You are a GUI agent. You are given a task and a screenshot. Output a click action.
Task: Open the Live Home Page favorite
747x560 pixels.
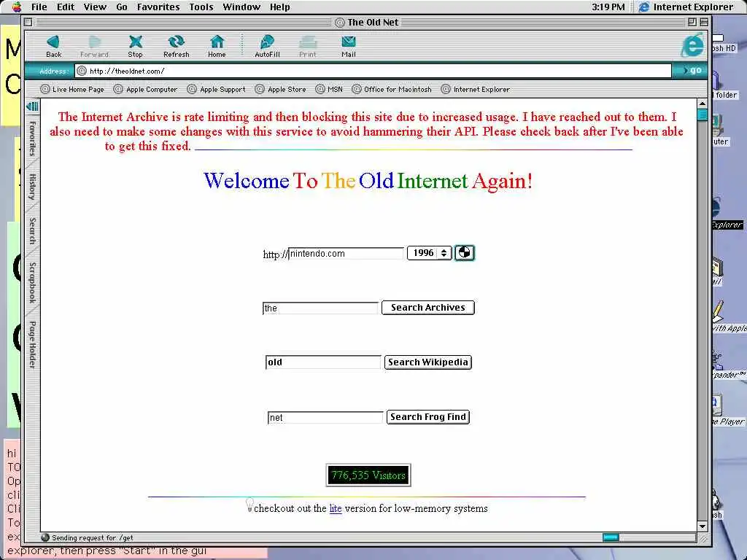72,89
